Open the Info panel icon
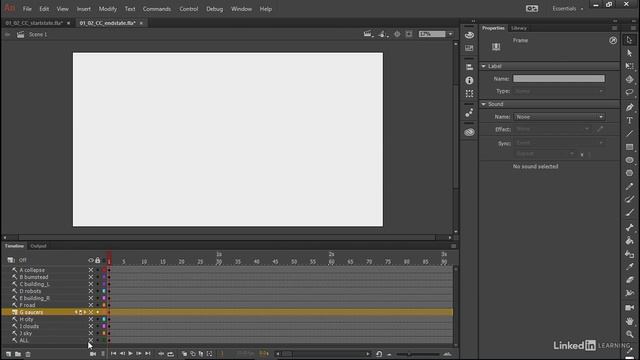Screen dimensions: 640x360 point(469,80)
